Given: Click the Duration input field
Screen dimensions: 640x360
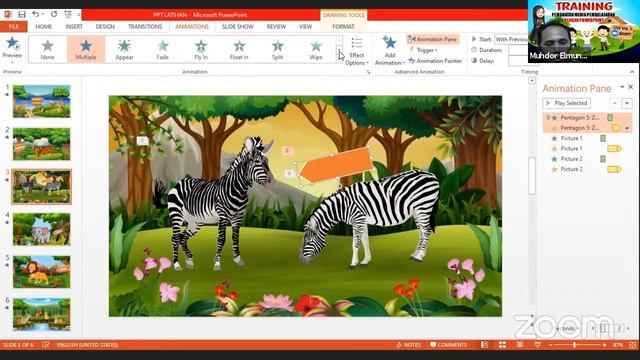Looking at the screenshot, I should tap(518, 50).
